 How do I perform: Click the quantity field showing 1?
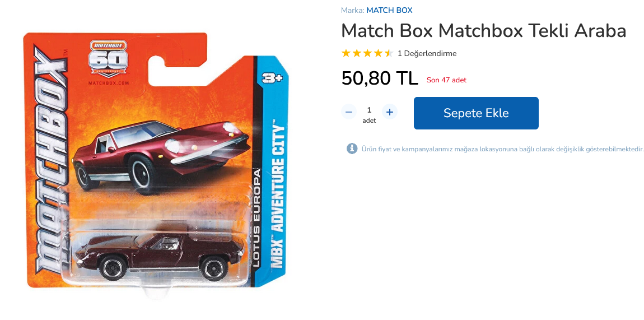coord(369,110)
